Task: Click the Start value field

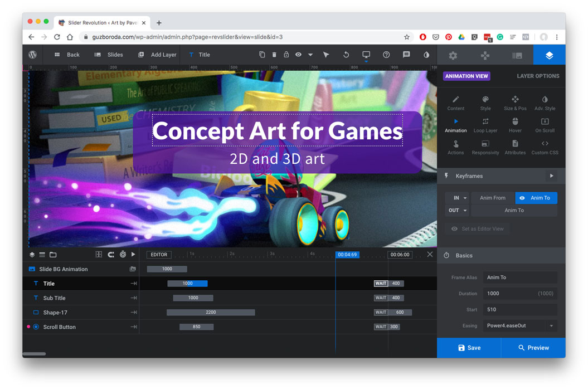Action: (520, 310)
